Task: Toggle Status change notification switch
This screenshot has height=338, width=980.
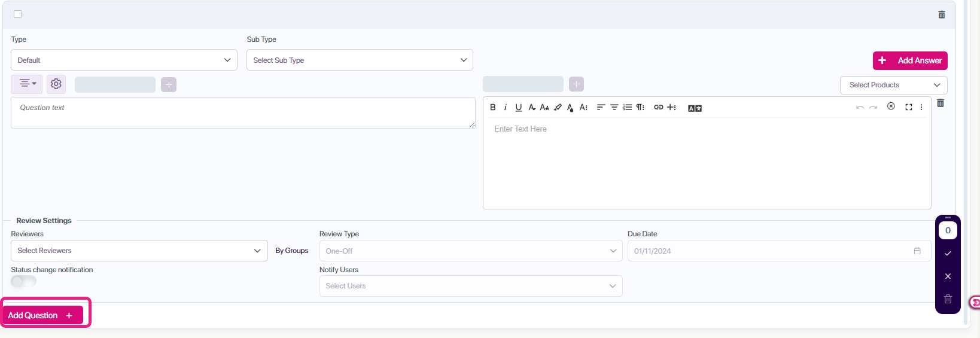Action: pos(24,281)
